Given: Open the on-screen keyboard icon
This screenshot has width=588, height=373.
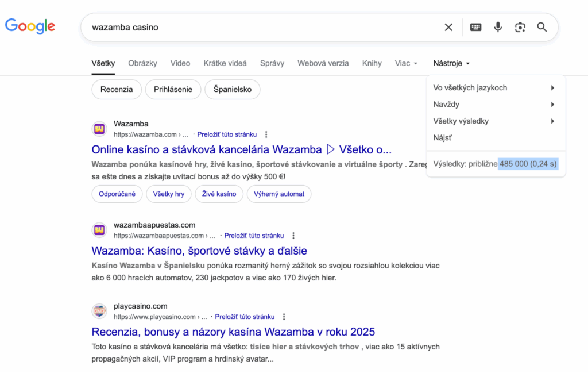Looking at the screenshot, I should coord(475,27).
